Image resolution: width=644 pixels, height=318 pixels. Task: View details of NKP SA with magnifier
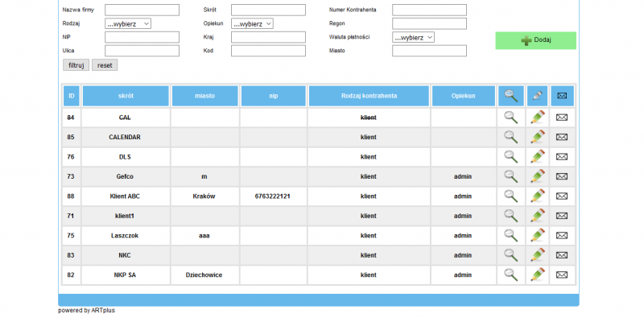pos(510,275)
